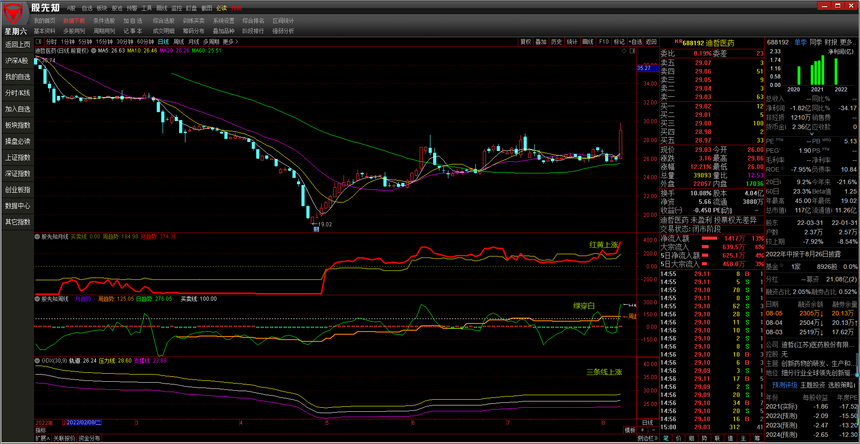Open 创业板指 in left sidebar
This screenshot has height=444, width=860.
coord(17,190)
